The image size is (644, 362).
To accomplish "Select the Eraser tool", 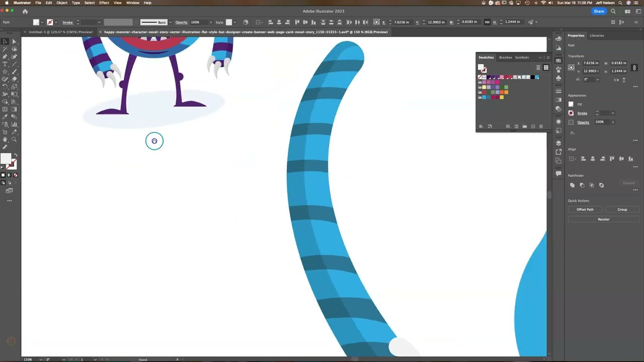I will coord(14,79).
